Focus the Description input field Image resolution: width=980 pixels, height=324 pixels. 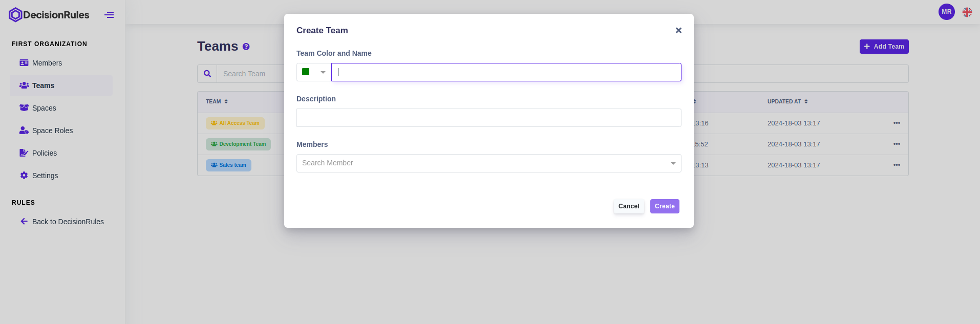pos(488,118)
